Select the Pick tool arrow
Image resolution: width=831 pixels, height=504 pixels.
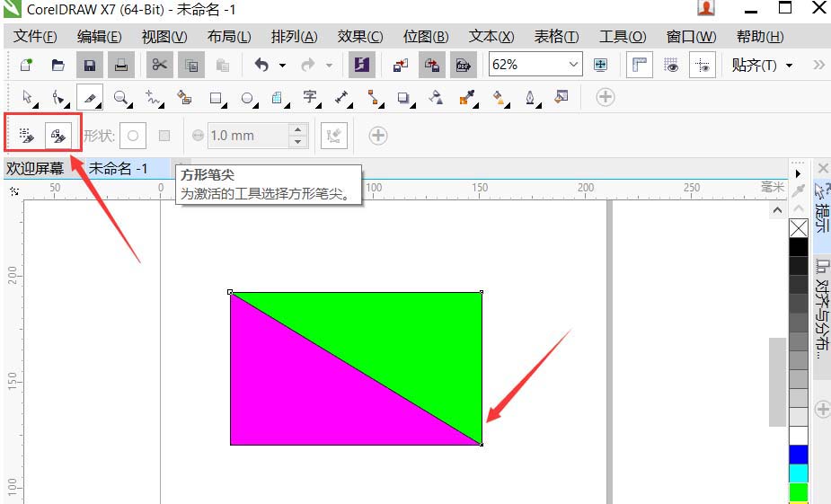point(28,98)
